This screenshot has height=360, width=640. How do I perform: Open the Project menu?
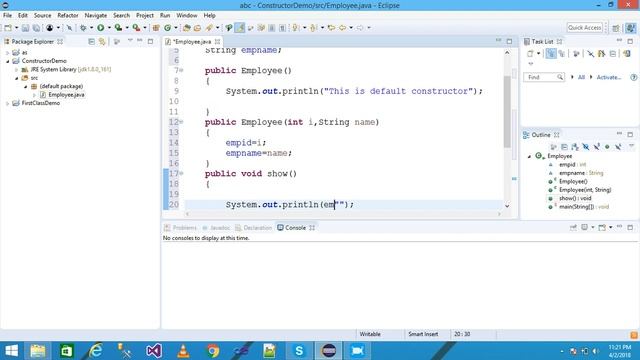coord(145,15)
